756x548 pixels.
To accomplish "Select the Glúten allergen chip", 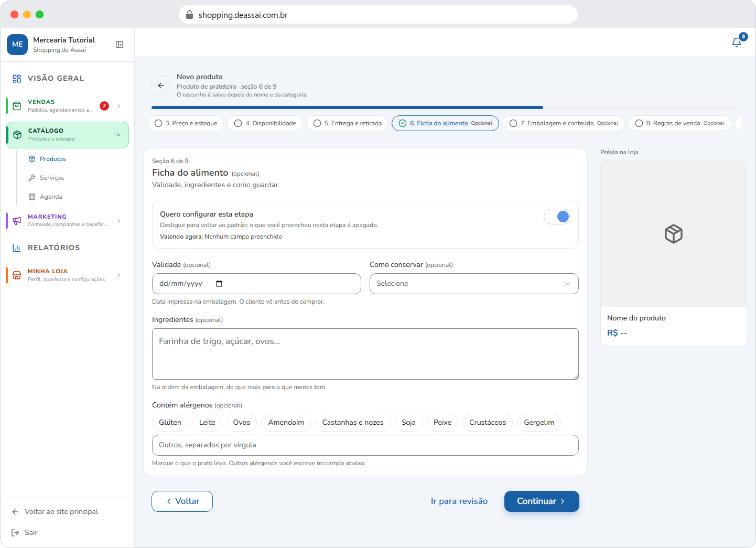I will point(170,423).
